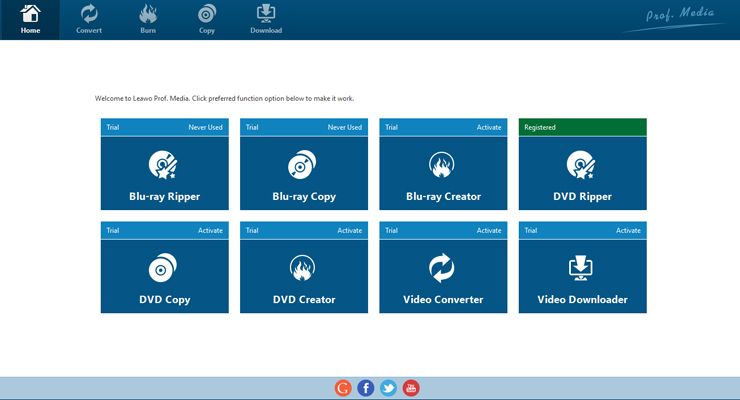The image size is (740, 400).
Task: Click Trial label on Blu-ray Creator tile
Action: (x=391, y=127)
